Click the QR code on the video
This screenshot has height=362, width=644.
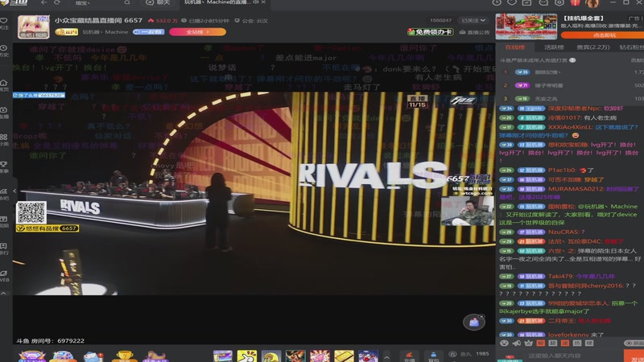tap(31, 212)
